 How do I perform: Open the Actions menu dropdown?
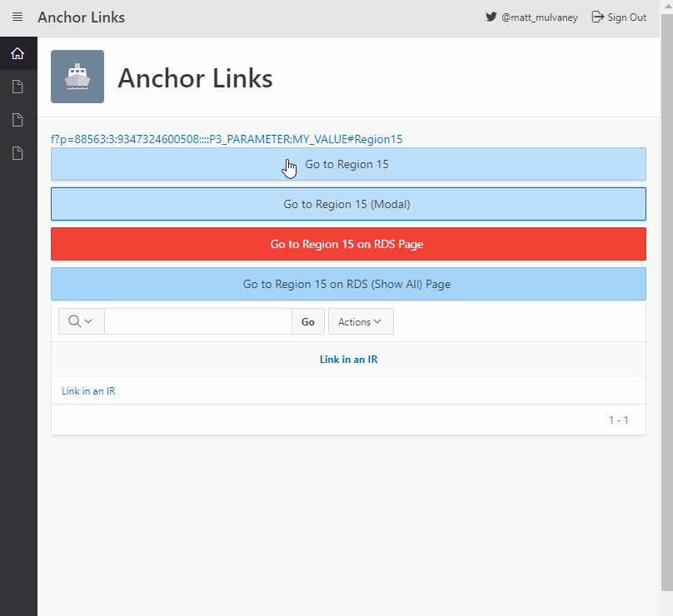[361, 321]
